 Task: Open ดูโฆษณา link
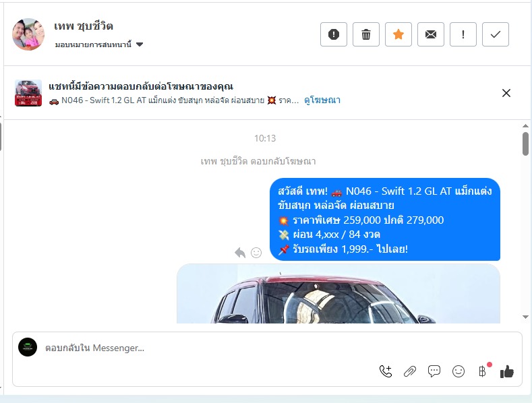[322, 100]
